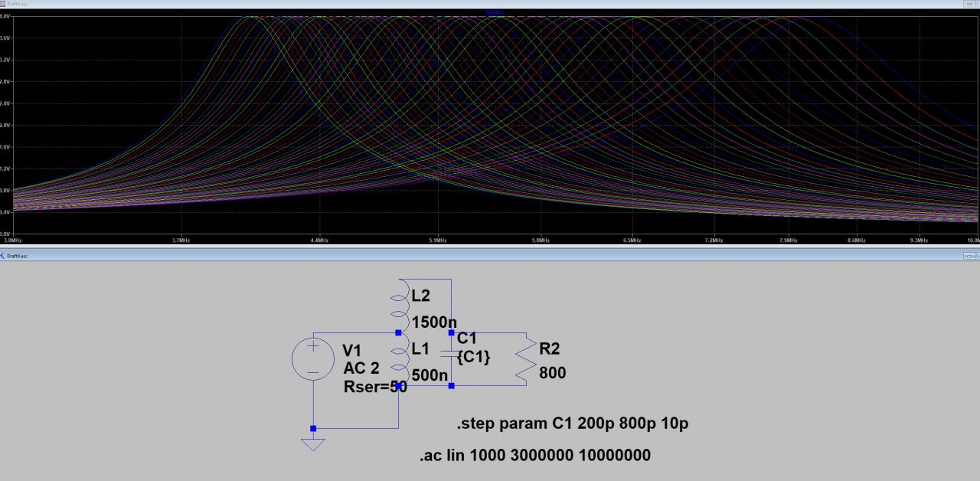
Task: Click the 5.1MHz frequency axis label
Action: click(x=437, y=240)
